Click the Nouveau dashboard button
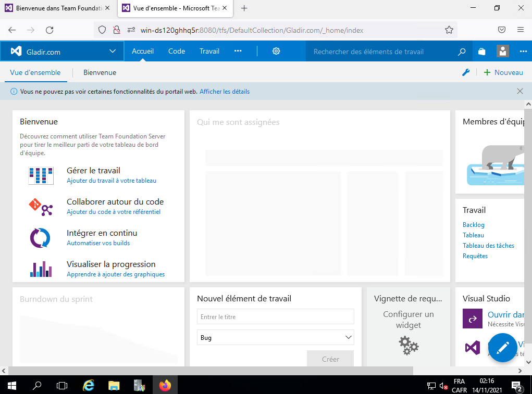Image resolution: width=532 pixels, height=394 pixels. click(503, 72)
